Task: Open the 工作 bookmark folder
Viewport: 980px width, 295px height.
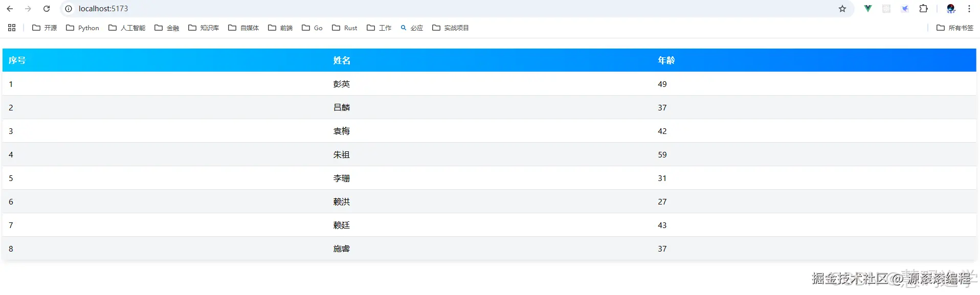Action: [379, 28]
